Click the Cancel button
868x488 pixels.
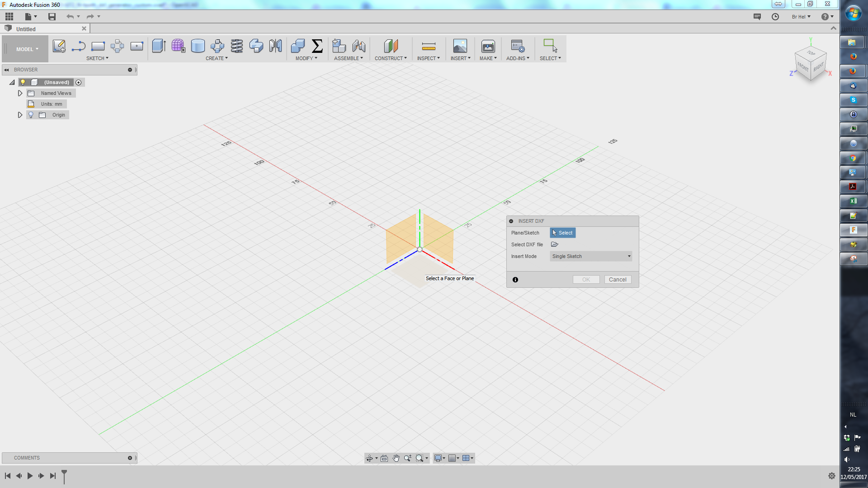(617, 280)
